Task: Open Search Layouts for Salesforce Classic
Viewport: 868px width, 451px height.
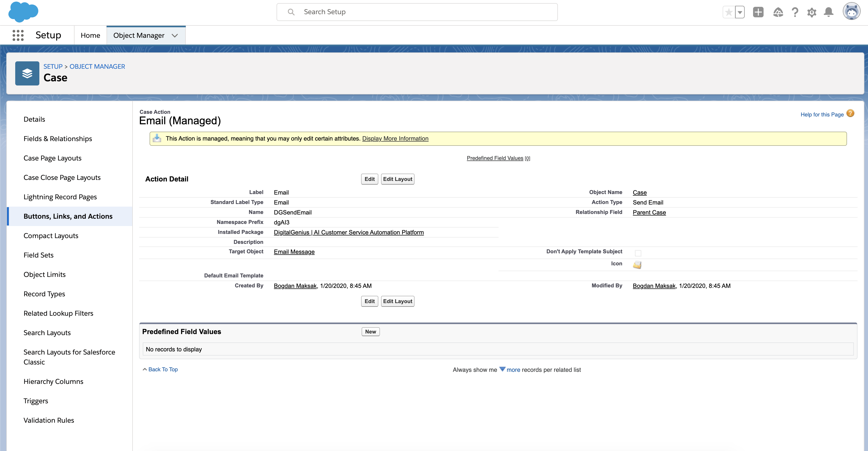Action: click(69, 357)
